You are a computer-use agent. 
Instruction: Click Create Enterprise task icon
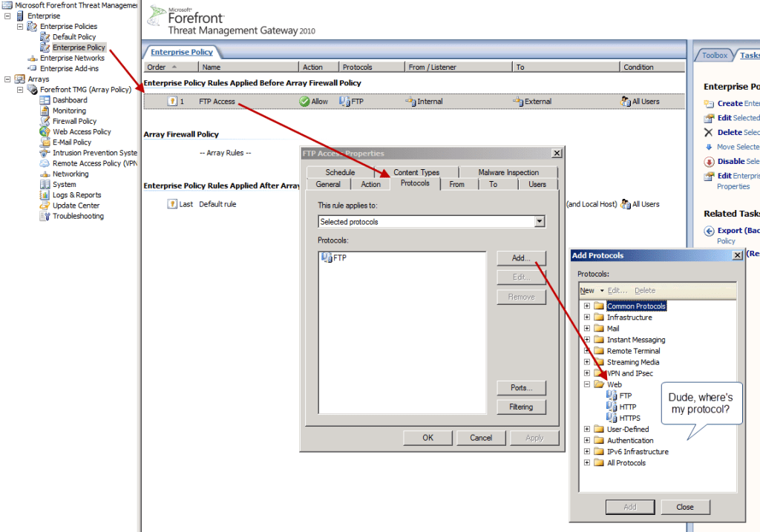pyautogui.click(x=709, y=104)
